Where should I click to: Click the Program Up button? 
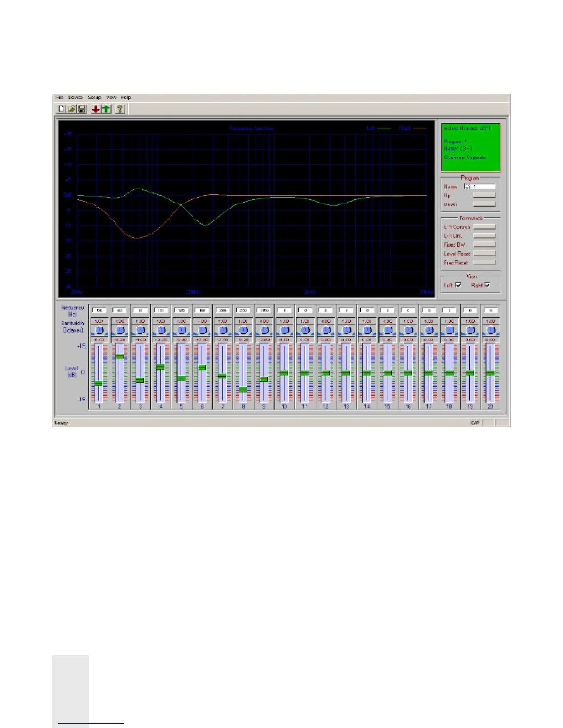tap(484, 195)
